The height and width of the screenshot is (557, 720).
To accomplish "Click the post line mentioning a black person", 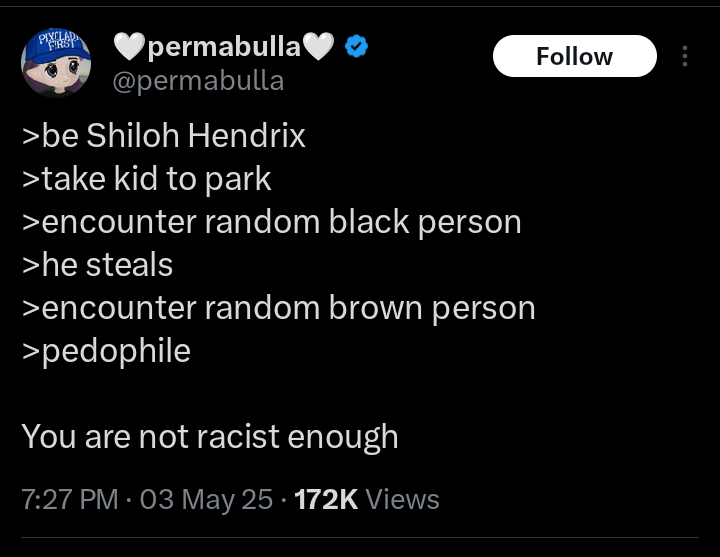I will click(x=271, y=222).
